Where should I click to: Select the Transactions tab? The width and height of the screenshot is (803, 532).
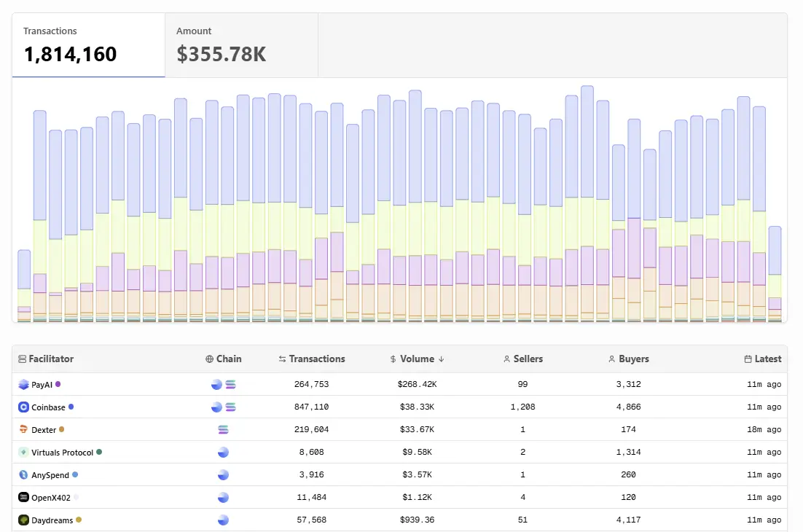[88, 45]
